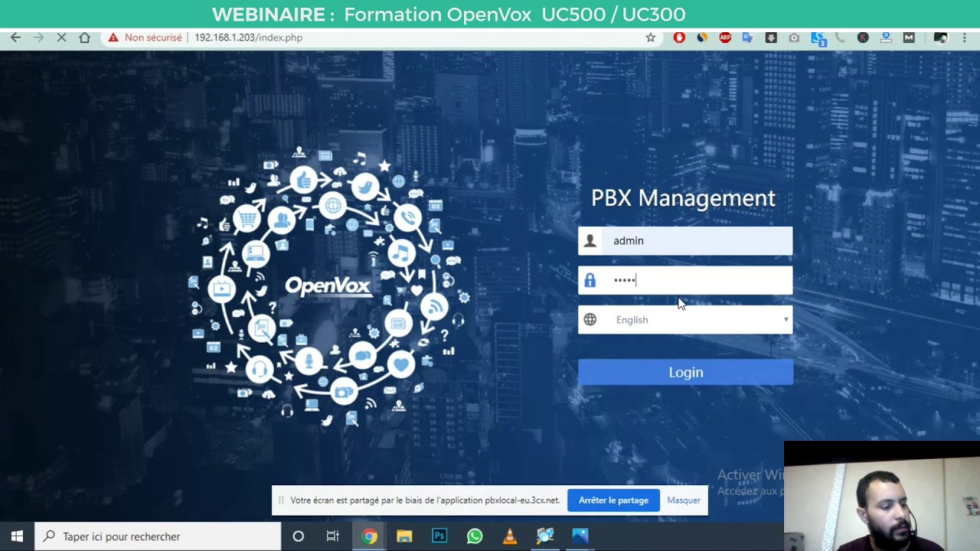Open VLC media player from the taskbar
Viewport: 980px width, 551px height.
click(510, 536)
